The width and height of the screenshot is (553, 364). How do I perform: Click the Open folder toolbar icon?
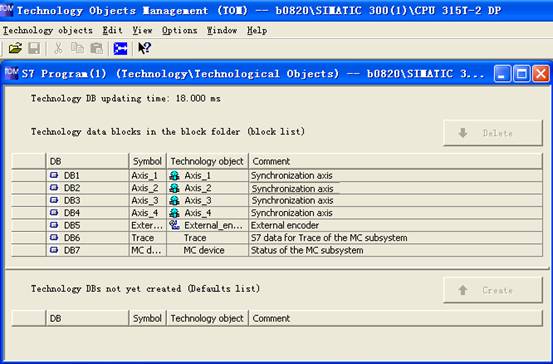pyautogui.click(x=15, y=48)
